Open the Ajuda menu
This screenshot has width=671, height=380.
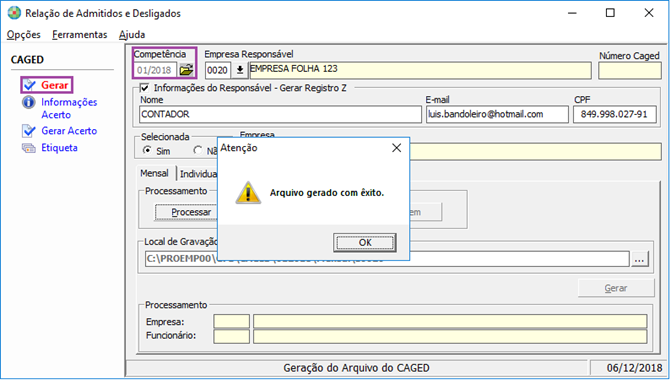[132, 35]
